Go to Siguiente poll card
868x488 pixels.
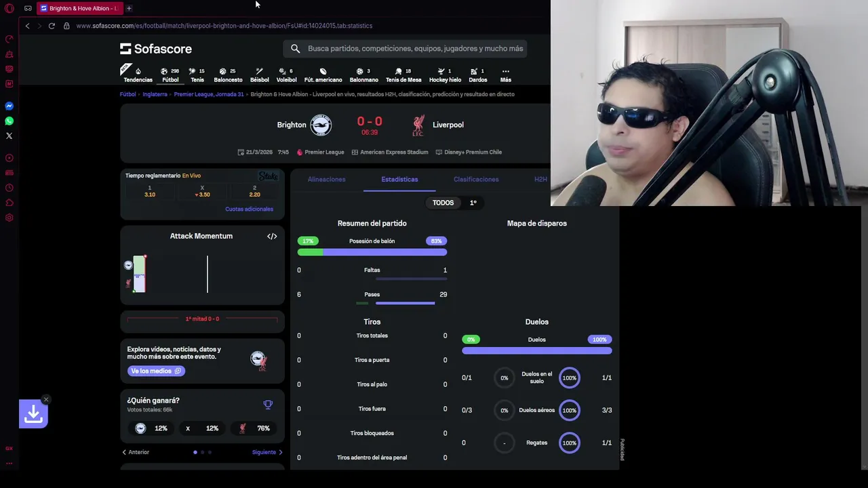coord(267,452)
